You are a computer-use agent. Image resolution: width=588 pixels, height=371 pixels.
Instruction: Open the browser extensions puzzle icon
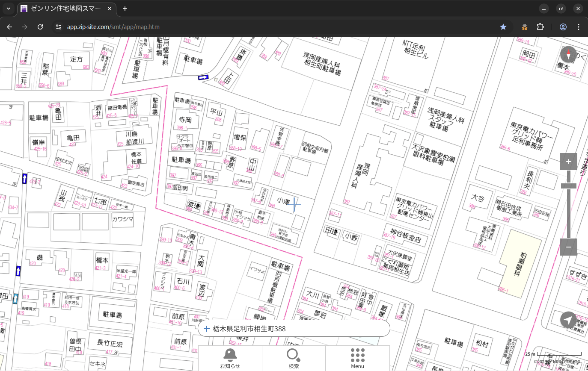[x=540, y=27]
